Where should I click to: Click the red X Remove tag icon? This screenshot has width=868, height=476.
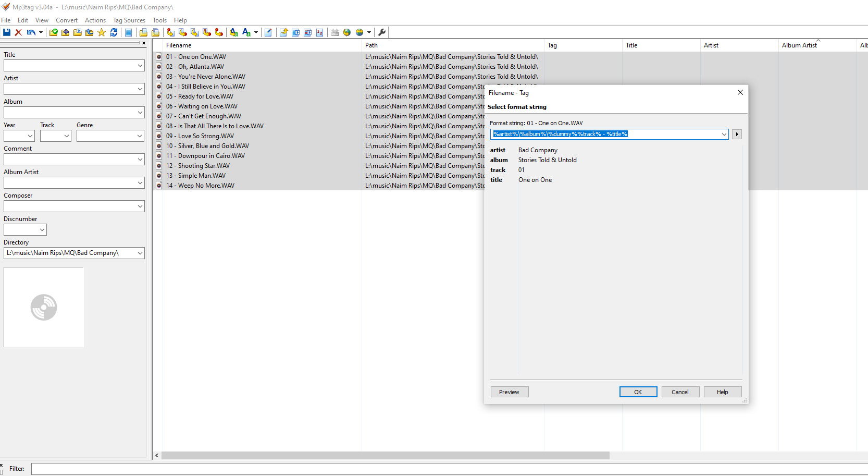18,32
